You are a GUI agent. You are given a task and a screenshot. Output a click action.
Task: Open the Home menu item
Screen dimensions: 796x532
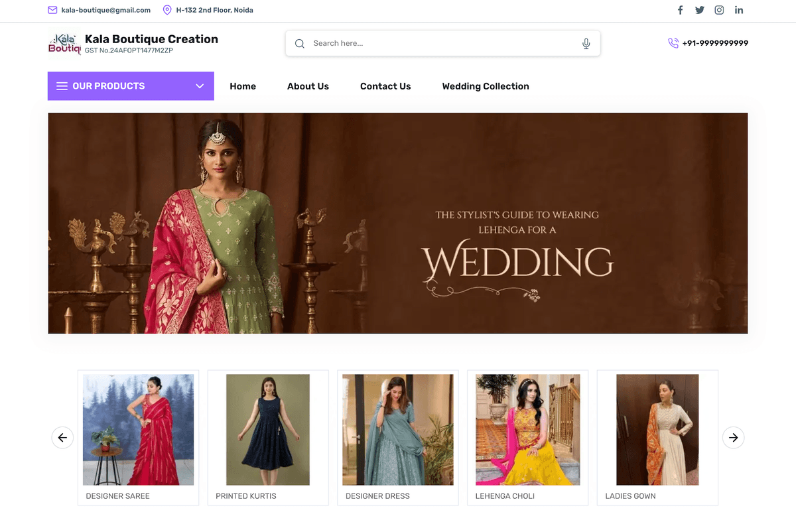click(x=243, y=86)
